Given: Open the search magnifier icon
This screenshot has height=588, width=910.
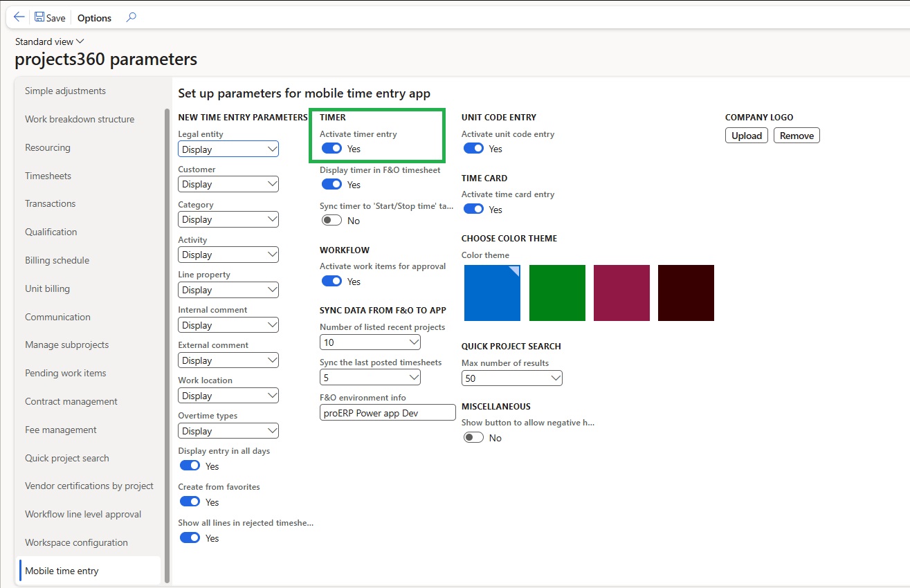Looking at the screenshot, I should [131, 17].
